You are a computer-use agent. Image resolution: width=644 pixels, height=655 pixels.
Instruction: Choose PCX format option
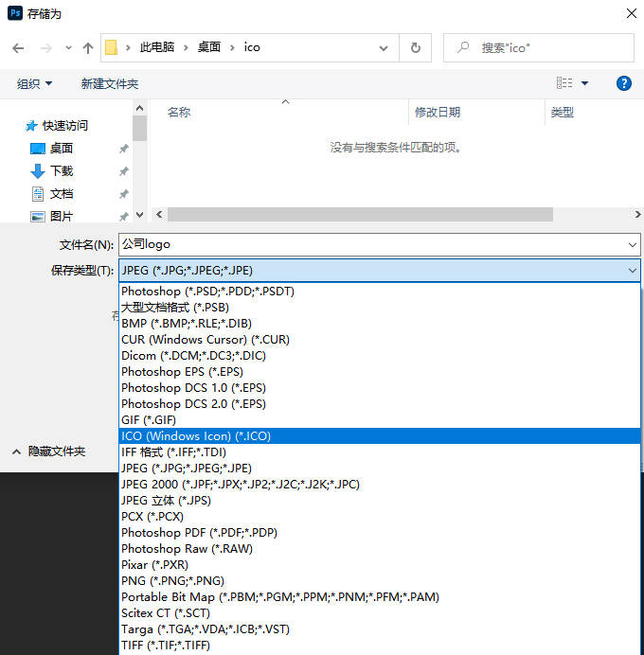coord(380,516)
